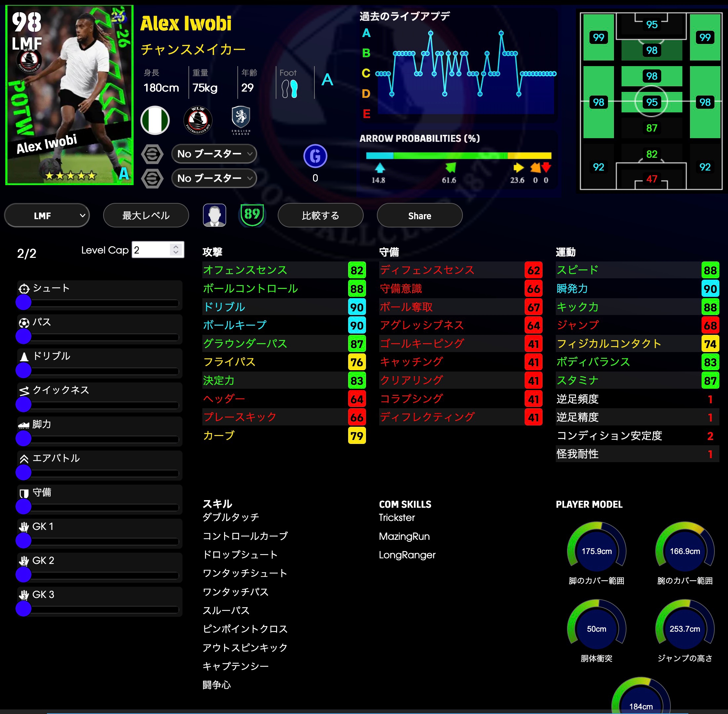Click the Share button

[x=419, y=216]
